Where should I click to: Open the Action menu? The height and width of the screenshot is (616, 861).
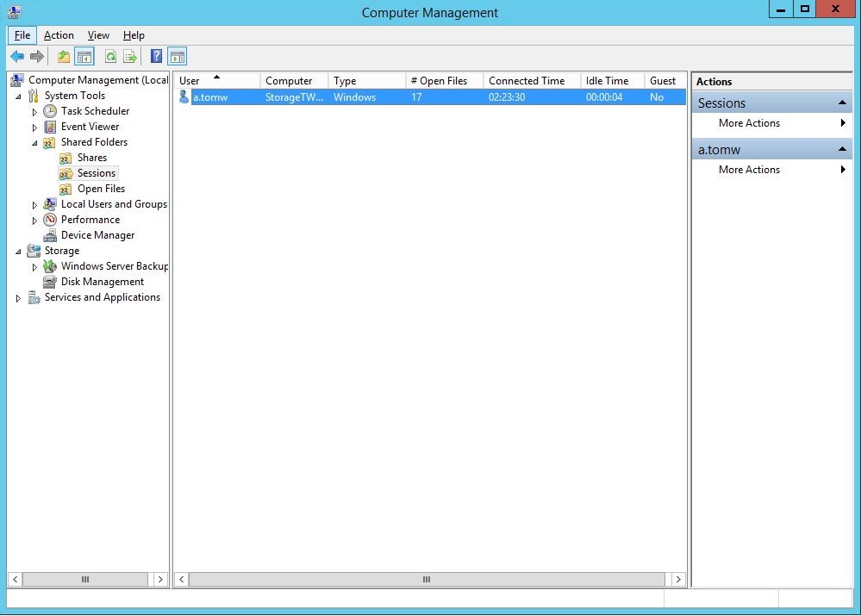(59, 35)
